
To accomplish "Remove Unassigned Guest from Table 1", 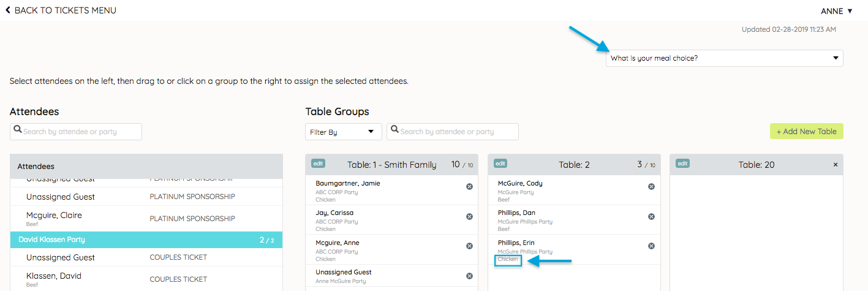I will click(469, 276).
